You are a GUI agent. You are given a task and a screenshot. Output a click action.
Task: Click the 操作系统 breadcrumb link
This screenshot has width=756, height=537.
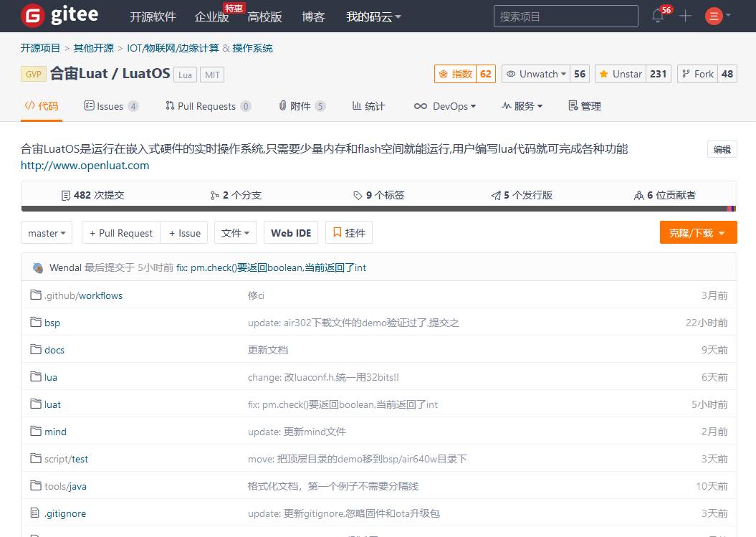252,48
